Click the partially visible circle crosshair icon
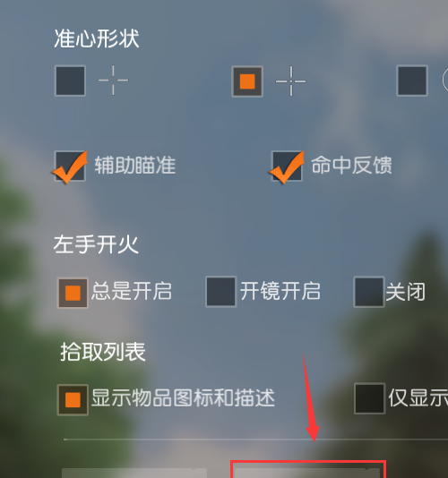 click(445, 80)
